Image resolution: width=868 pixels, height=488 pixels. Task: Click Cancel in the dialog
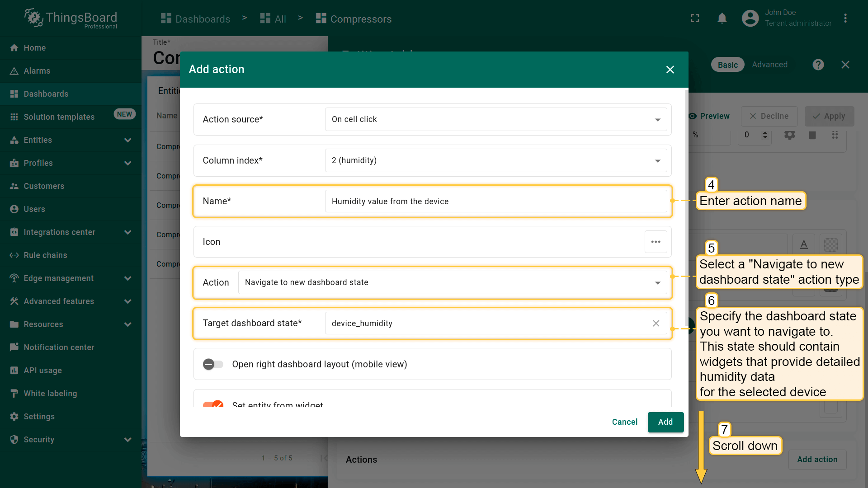(624, 422)
